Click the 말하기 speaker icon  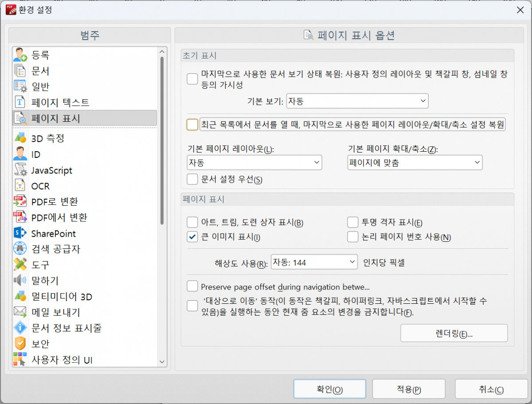tap(20, 281)
